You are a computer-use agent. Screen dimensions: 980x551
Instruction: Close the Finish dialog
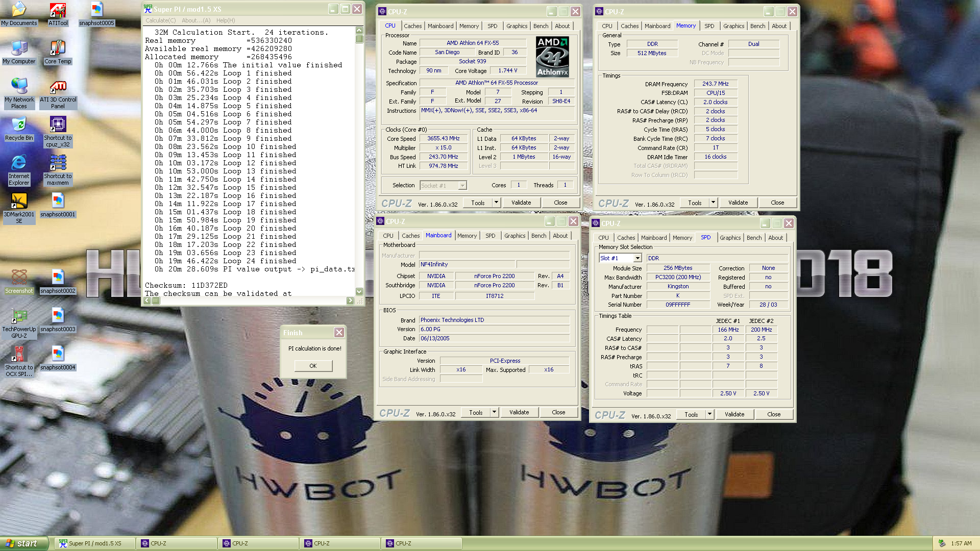339,333
